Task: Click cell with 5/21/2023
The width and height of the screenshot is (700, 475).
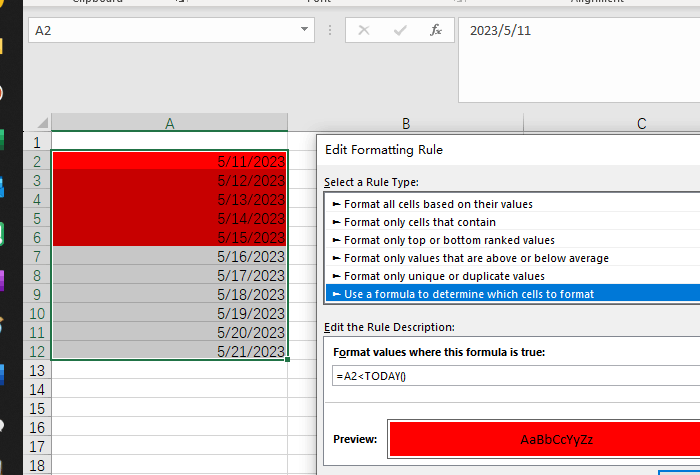Action: point(170,351)
